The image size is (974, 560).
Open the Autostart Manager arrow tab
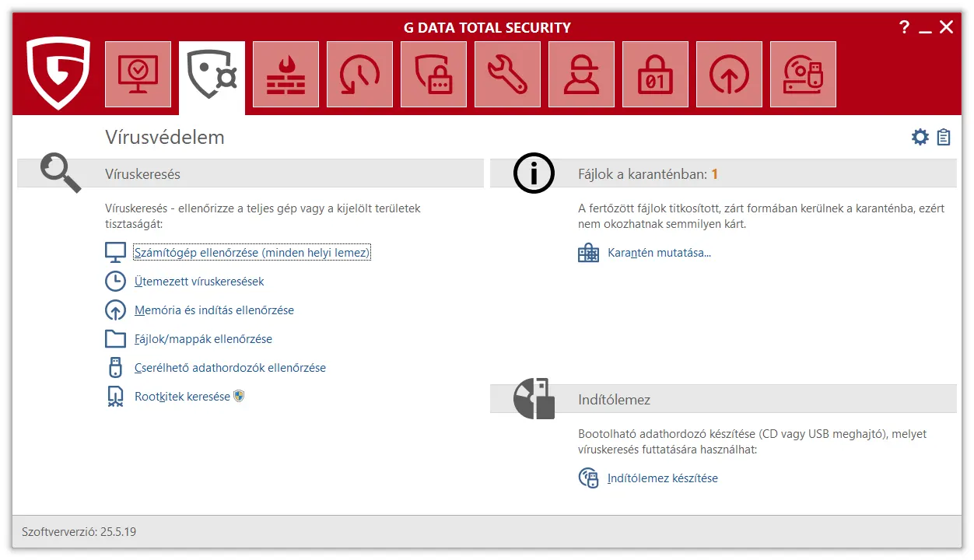tap(729, 75)
